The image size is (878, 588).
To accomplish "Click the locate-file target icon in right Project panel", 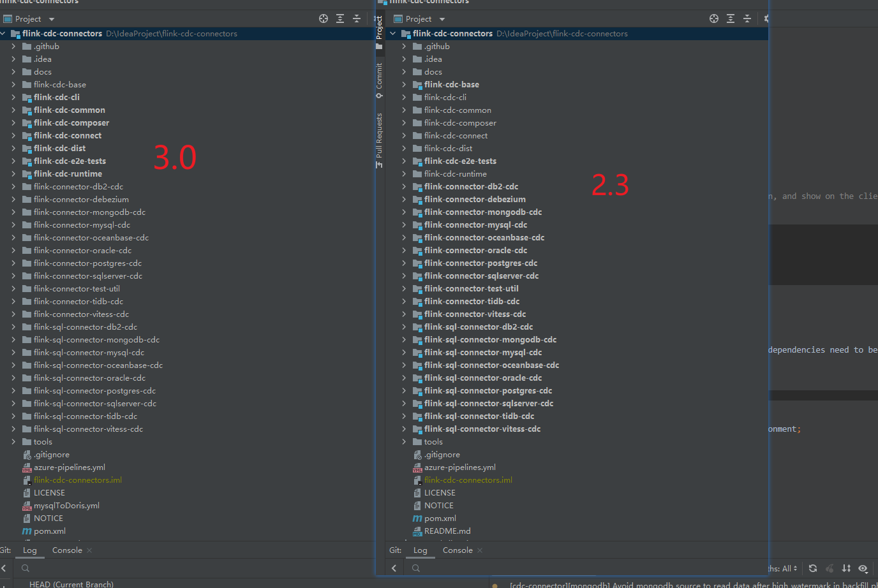I will 714,18.
